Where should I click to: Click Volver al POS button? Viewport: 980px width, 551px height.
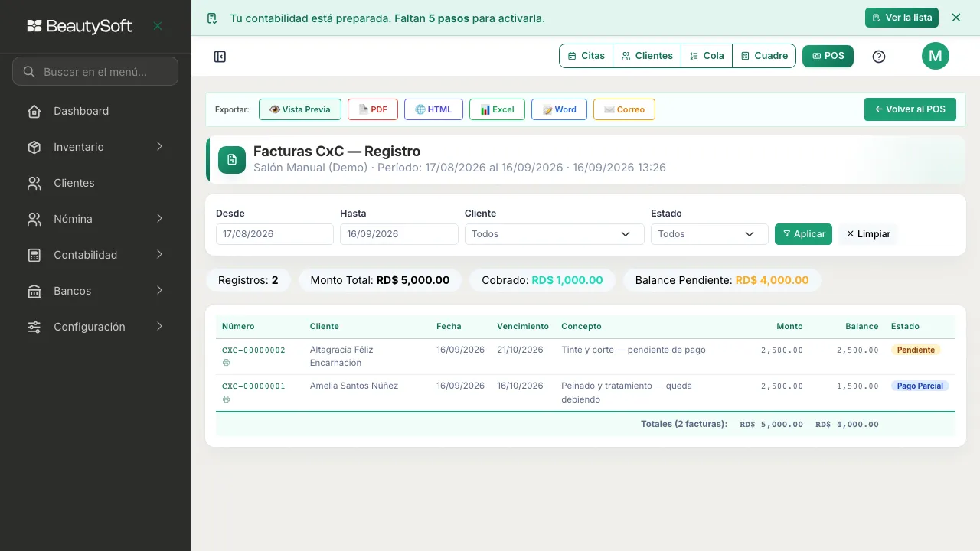(910, 109)
